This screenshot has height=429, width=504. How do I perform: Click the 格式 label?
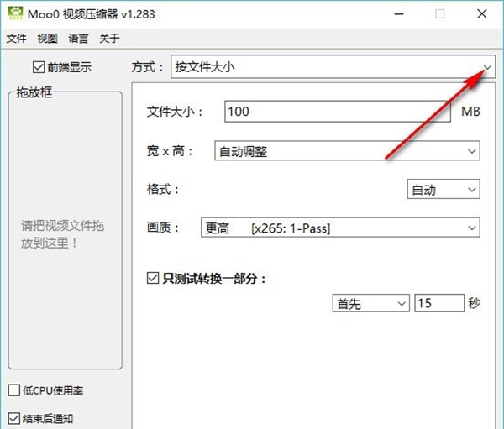tap(163, 189)
